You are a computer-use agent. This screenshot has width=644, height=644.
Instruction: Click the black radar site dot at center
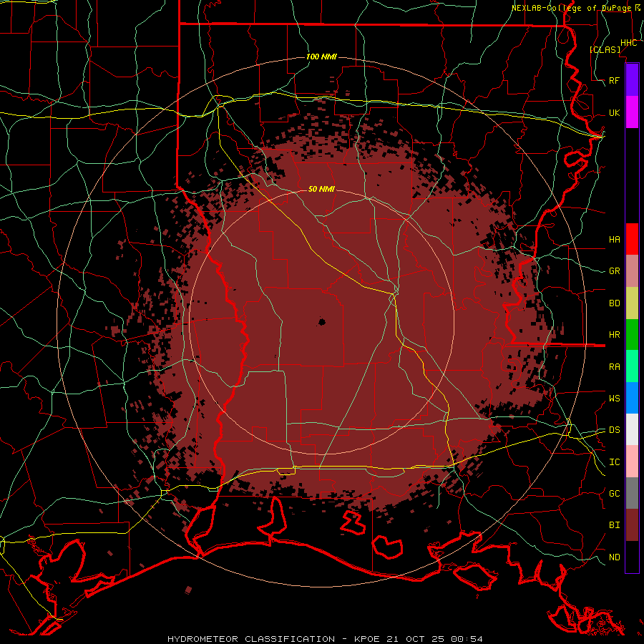pyautogui.click(x=321, y=322)
